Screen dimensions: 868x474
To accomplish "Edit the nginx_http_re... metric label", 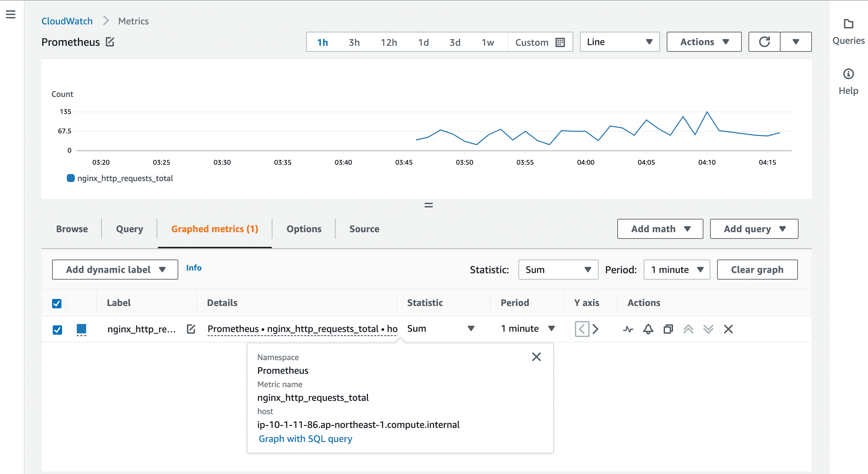I will tap(191, 329).
